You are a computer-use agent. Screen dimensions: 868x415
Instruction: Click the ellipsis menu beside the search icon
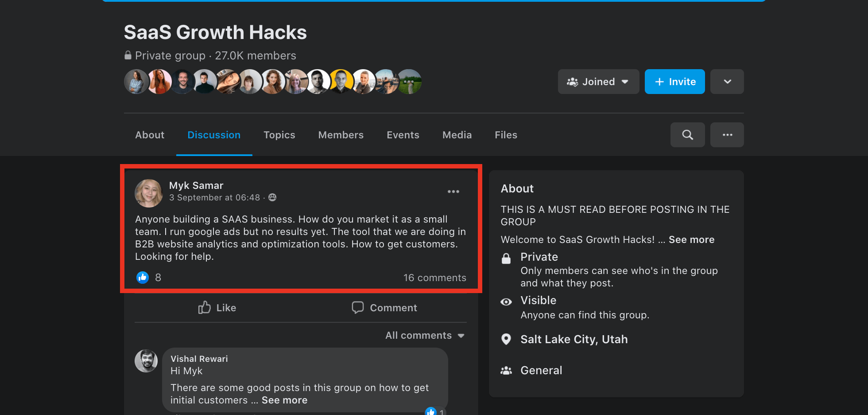tap(727, 135)
